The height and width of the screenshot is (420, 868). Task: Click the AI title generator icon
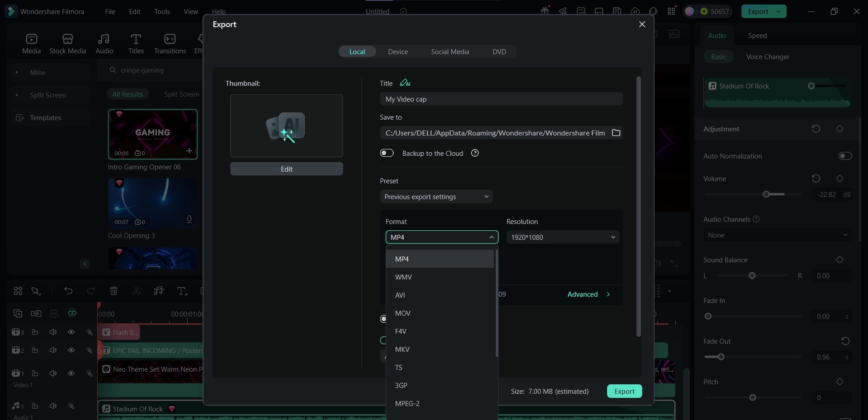405,83
